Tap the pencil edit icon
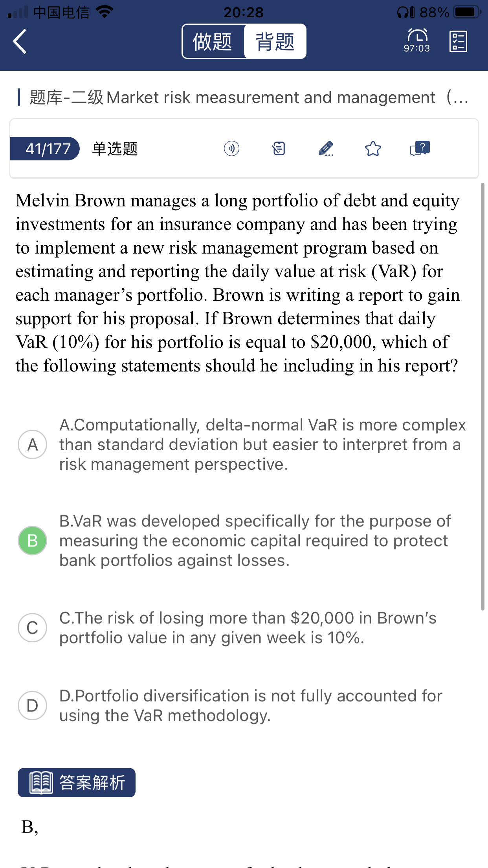 coord(326,149)
